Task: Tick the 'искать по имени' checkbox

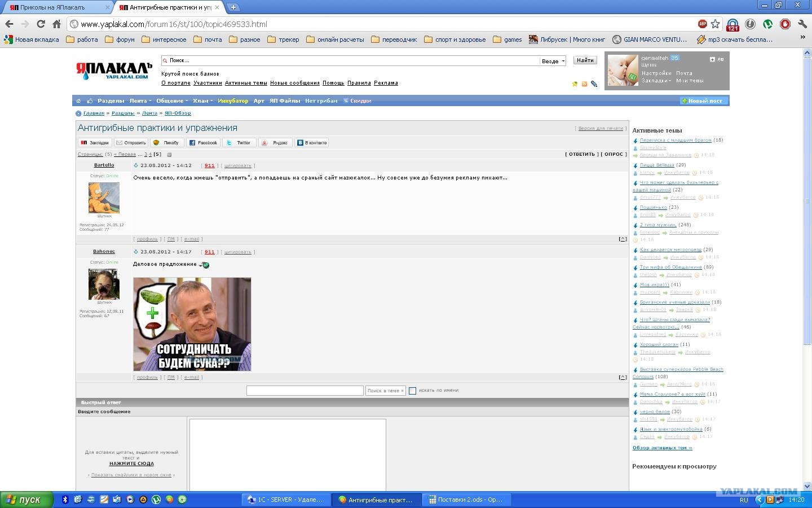Action: point(412,391)
